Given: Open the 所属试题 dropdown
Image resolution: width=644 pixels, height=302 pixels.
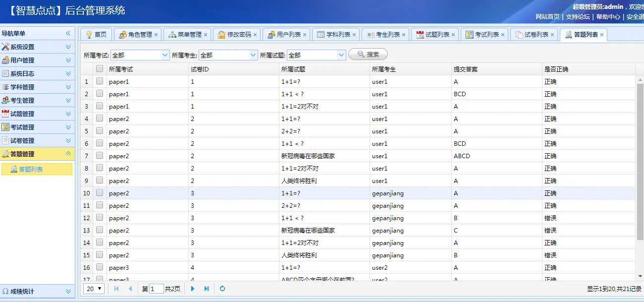Looking at the screenshot, I should (x=341, y=55).
